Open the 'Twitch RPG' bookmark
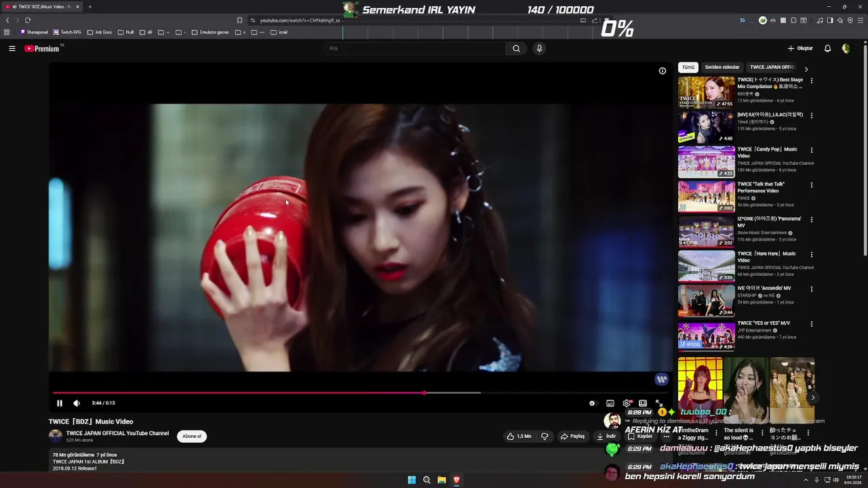This screenshot has width=868, height=488. tap(68, 32)
